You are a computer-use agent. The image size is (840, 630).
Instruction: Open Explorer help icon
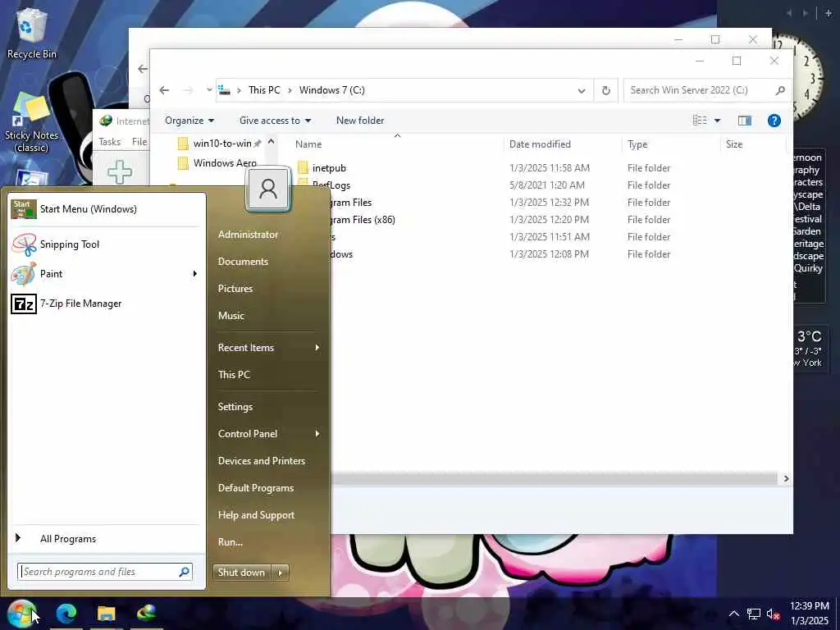[774, 121]
